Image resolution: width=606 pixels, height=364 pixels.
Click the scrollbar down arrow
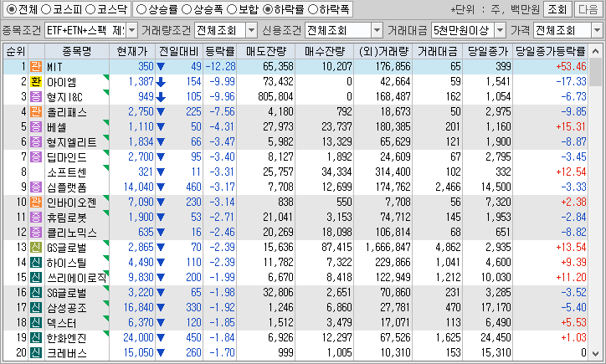click(x=595, y=354)
